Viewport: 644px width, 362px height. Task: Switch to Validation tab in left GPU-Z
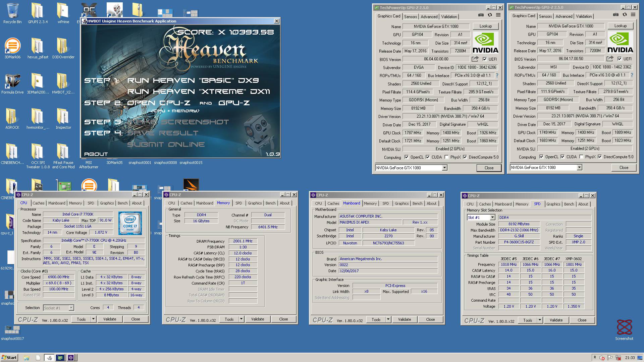click(449, 17)
